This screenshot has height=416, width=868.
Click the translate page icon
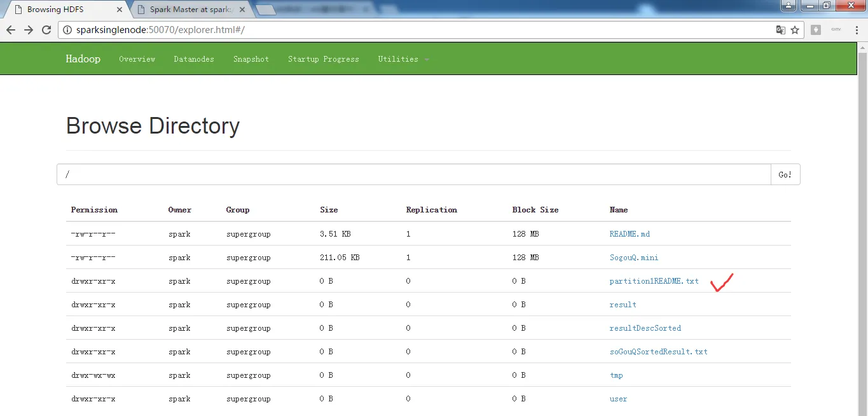pyautogui.click(x=780, y=30)
